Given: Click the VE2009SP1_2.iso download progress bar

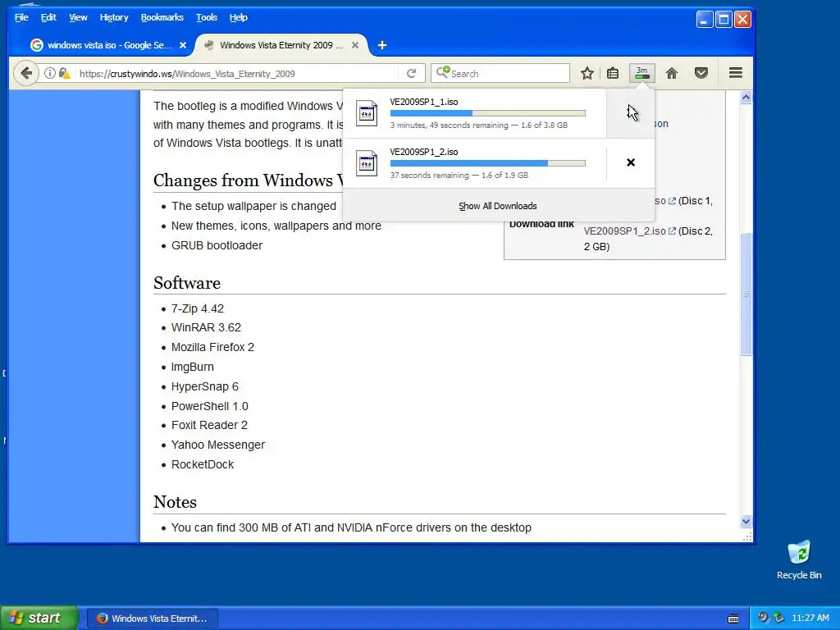Looking at the screenshot, I should [x=487, y=163].
